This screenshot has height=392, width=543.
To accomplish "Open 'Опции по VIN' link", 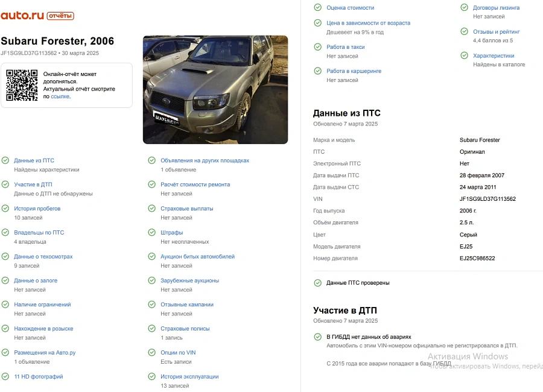I will point(178,353).
